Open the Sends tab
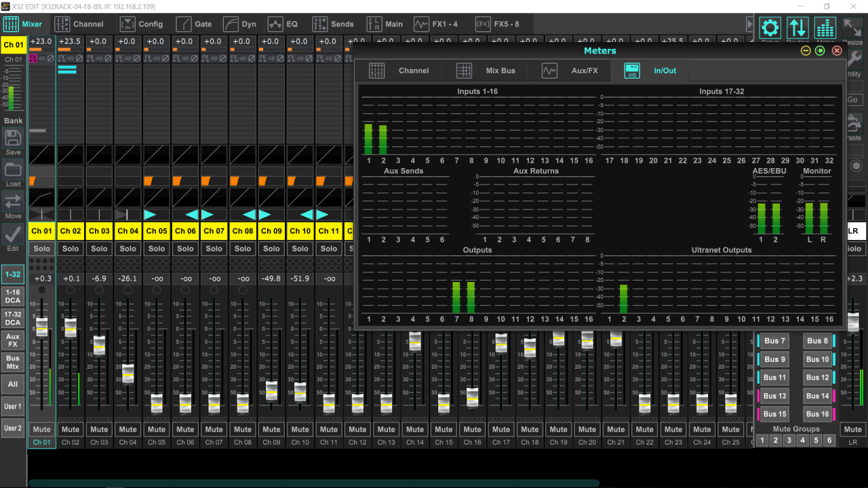 [333, 24]
